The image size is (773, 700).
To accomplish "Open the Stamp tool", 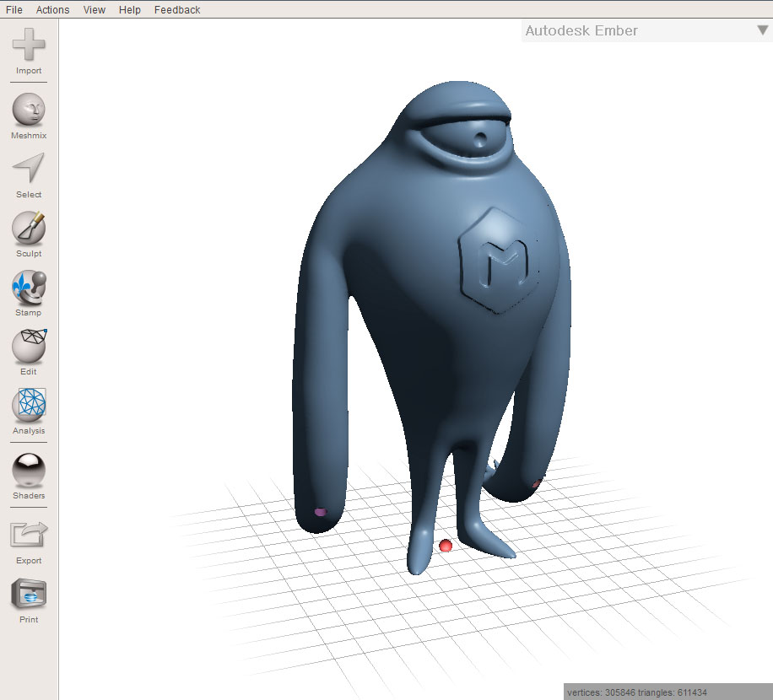I will coord(29,288).
